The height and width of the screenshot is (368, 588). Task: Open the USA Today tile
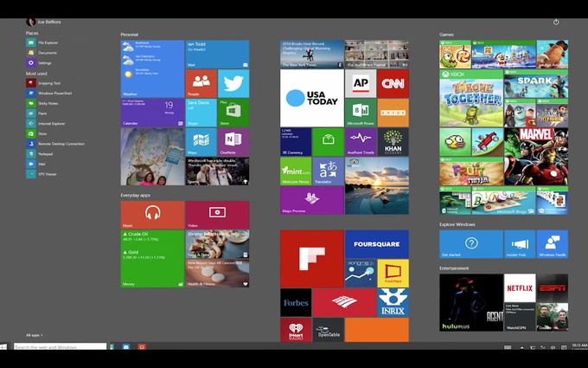pos(312,98)
